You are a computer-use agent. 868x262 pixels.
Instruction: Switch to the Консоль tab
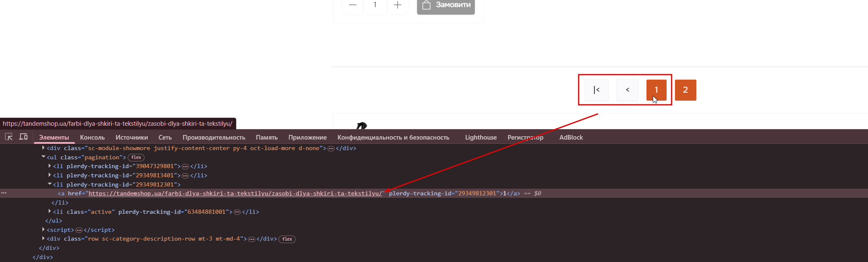pos(93,137)
